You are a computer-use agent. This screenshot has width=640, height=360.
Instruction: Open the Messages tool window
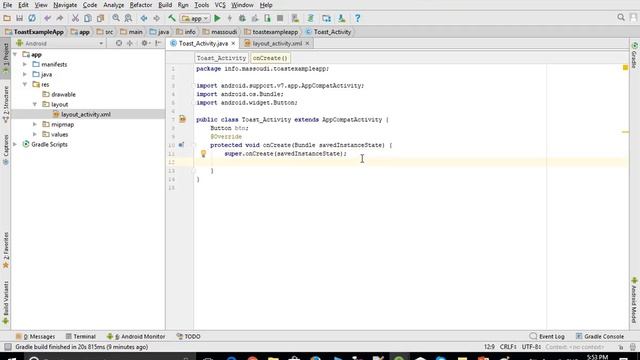coord(36,336)
